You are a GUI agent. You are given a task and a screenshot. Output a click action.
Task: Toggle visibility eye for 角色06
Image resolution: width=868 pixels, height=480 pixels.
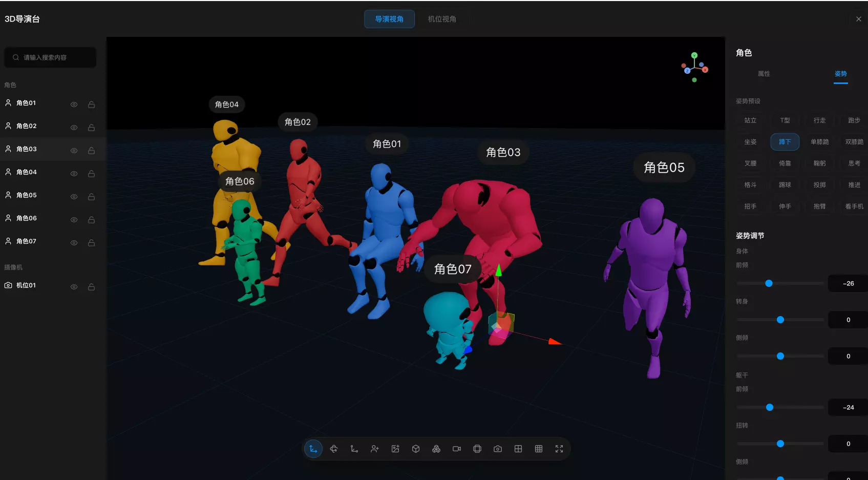point(74,220)
